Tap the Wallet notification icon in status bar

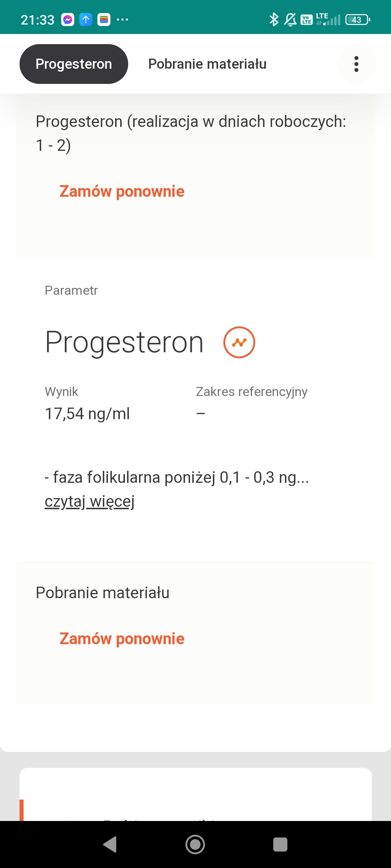point(104,20)
